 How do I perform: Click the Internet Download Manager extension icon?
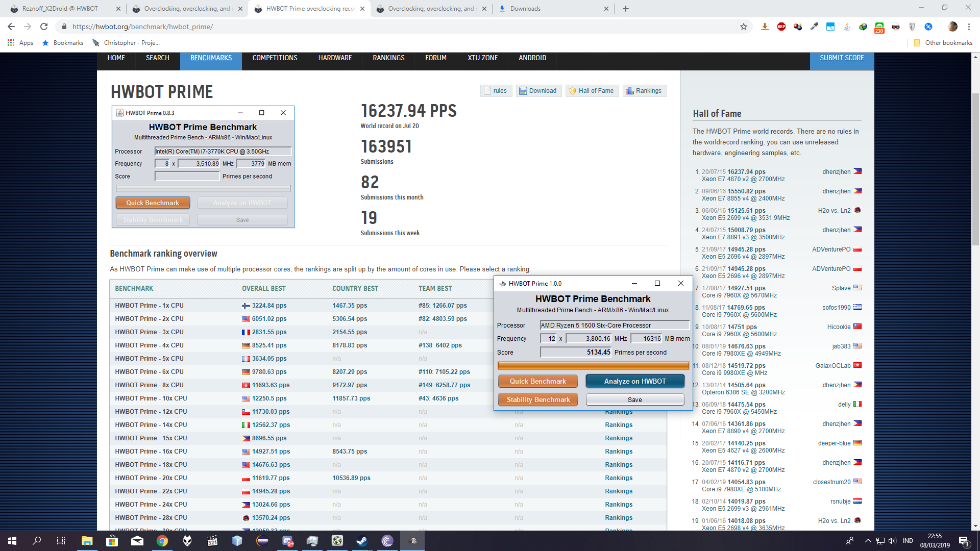point(863,27)
